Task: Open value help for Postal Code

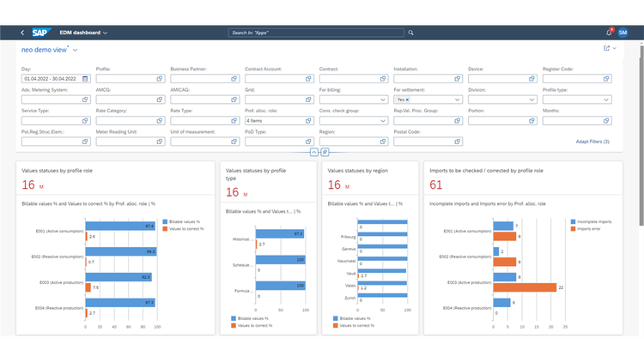Action: [x=457, y=142]
